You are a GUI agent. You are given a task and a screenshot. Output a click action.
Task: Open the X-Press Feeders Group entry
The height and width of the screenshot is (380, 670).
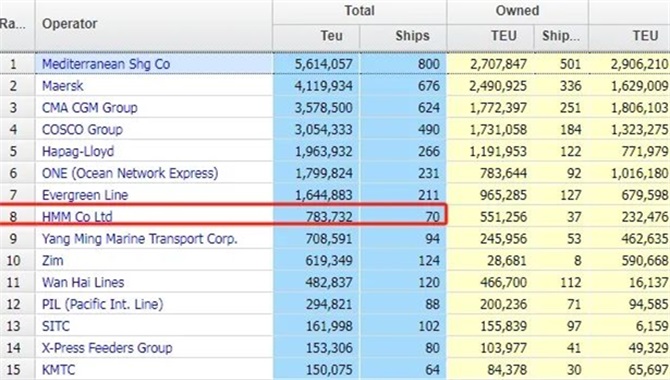(x=107, y=348)
